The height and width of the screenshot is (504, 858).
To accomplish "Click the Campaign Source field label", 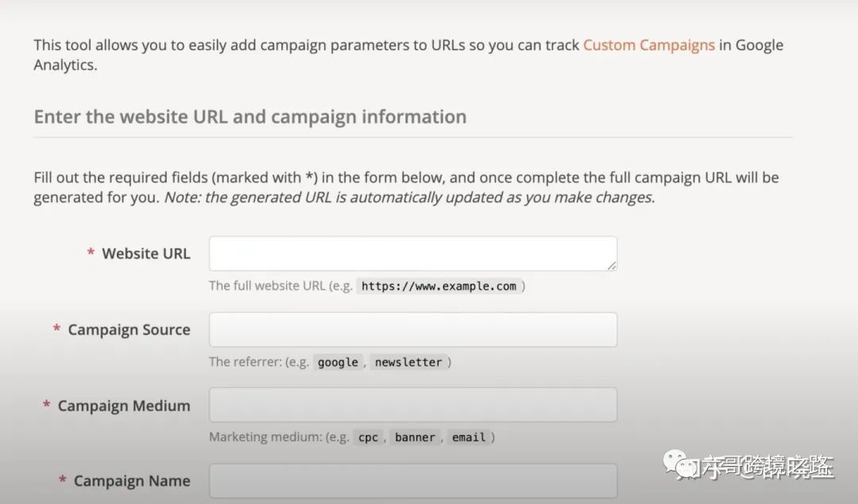I will click(129, 329).
